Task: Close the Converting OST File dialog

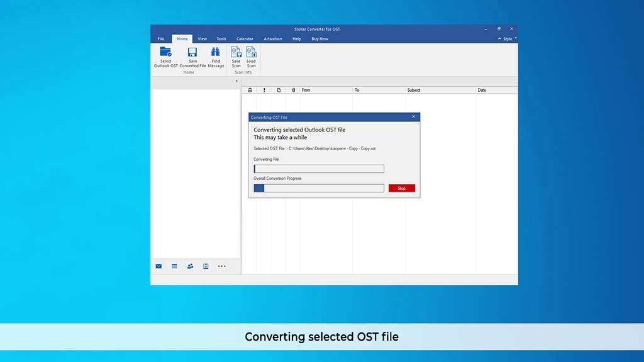Action: (414, 117)
